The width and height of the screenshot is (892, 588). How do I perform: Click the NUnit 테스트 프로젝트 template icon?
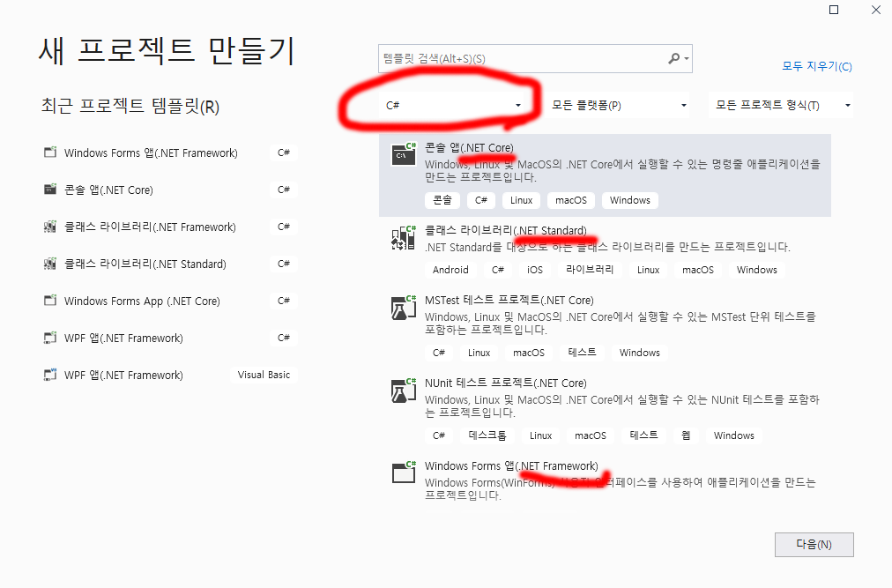coord(404,391)
